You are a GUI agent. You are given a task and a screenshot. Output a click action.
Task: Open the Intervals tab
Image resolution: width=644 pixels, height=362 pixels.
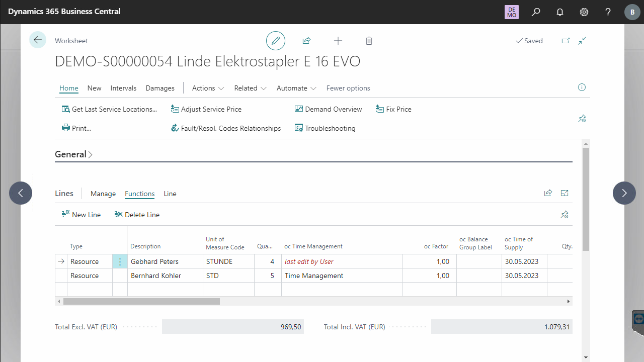(123, 88)
